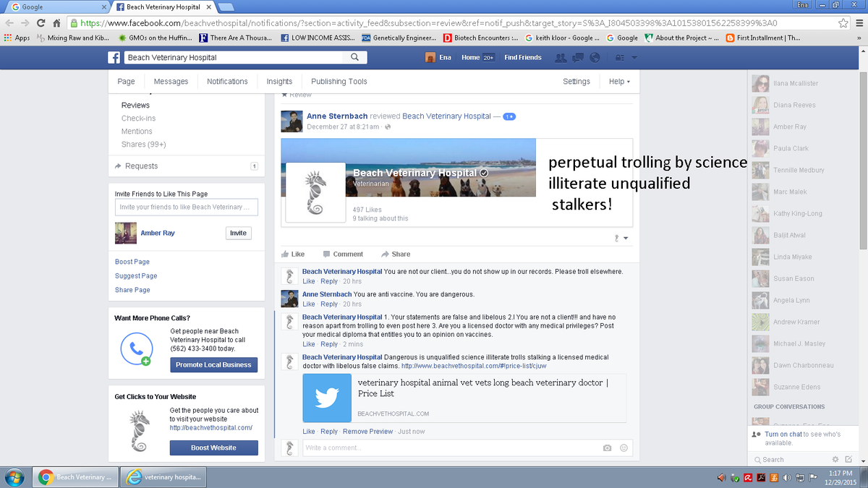Open chat options gear icon
The height and width of the screenshot is (488, 868).
(x=835, y=459)
